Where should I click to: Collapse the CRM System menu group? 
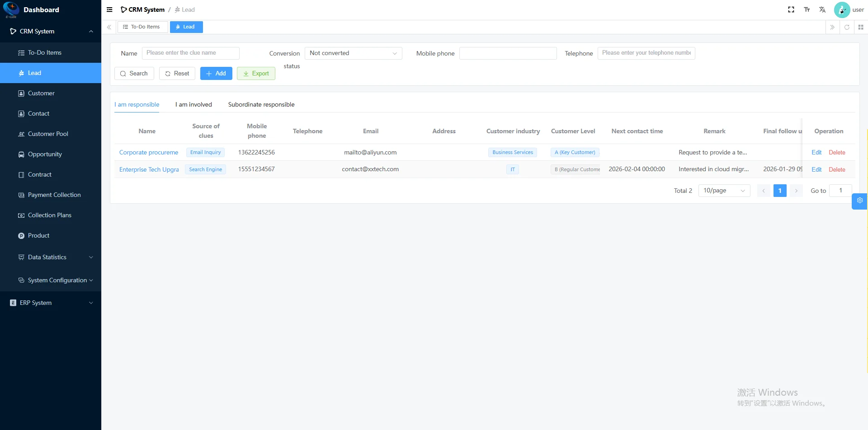51,31
